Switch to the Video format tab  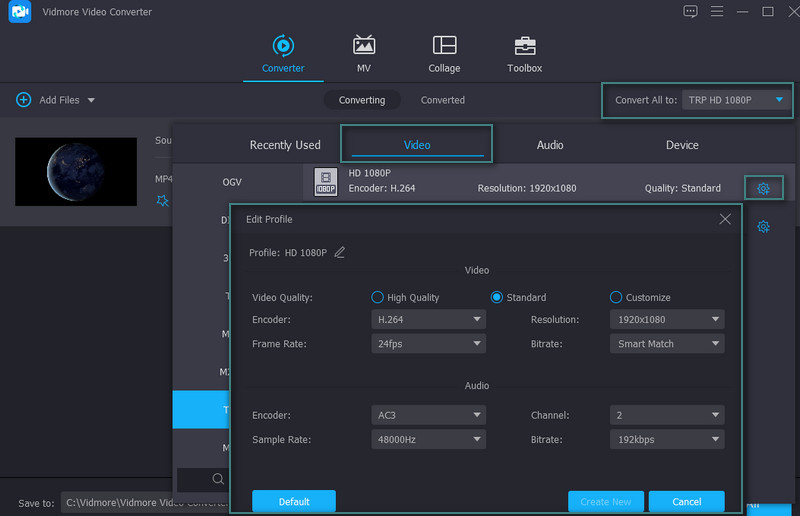[x=417, y=145]
